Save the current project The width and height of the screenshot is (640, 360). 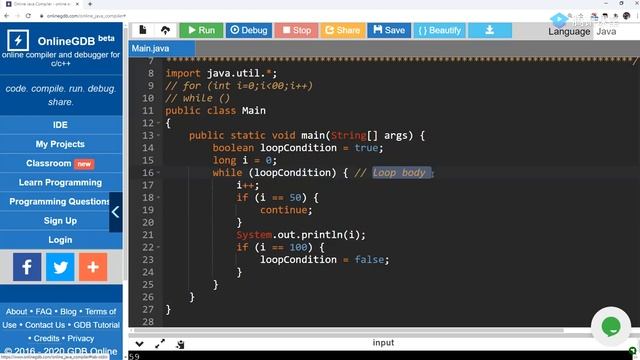click(389, 30)
